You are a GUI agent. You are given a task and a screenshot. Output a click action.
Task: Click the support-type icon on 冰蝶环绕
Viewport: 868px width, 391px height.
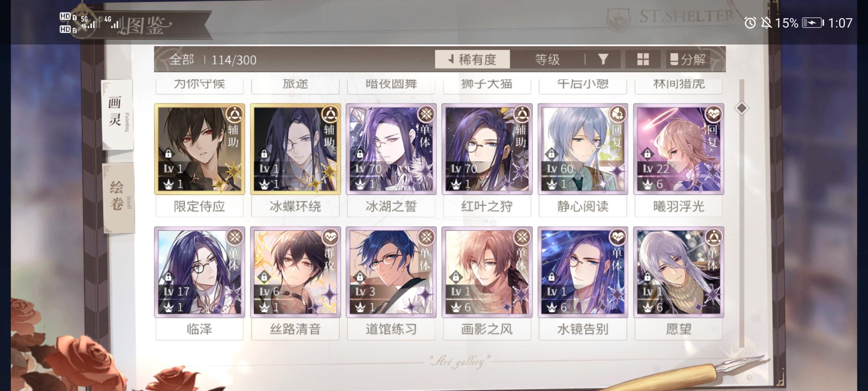[x=331, y=114]
